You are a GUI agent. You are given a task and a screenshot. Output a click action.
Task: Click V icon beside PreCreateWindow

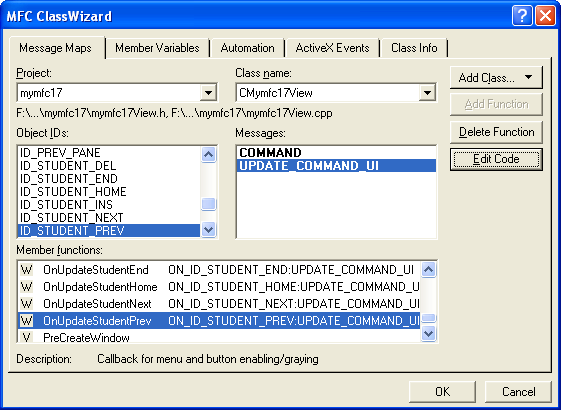coord(26,337)
